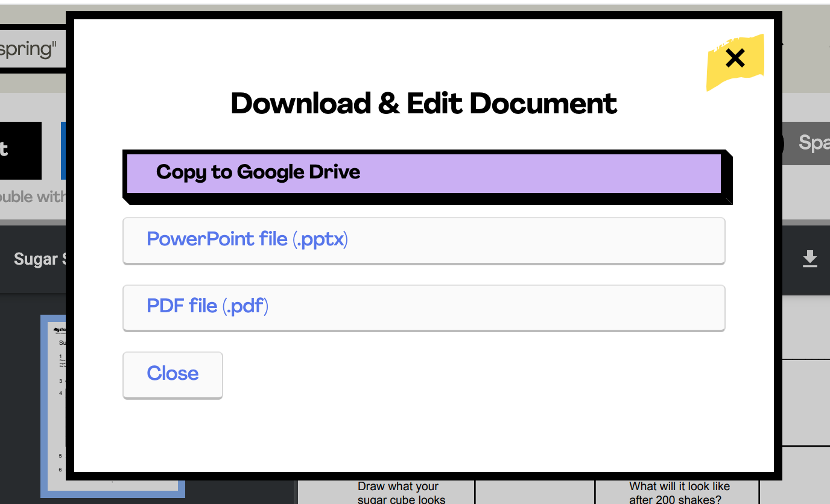Download the document as PDF file (.pdf)
Viewport: 830px width, 504px height.
point(423,307)
